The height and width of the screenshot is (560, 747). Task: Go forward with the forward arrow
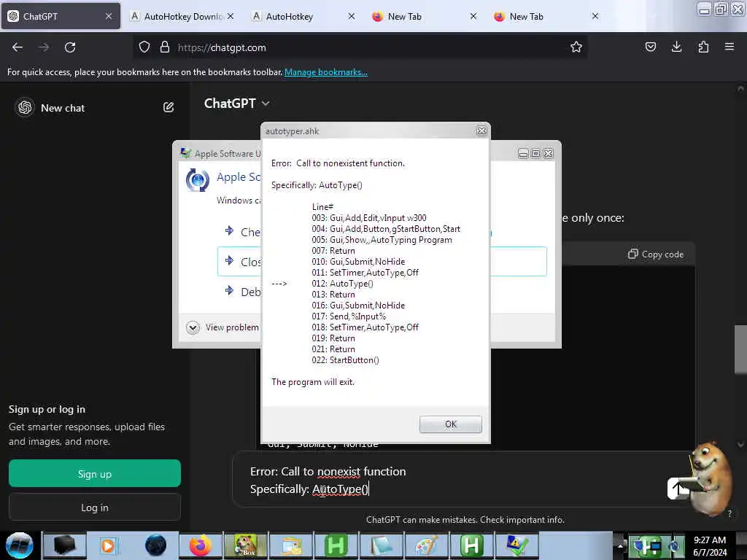[x=44, y=47]
